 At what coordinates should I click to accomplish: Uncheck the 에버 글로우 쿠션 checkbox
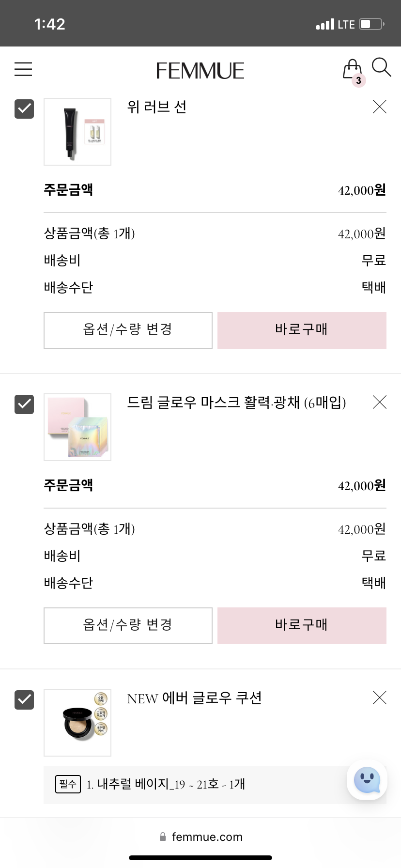[x=24, y=700]
